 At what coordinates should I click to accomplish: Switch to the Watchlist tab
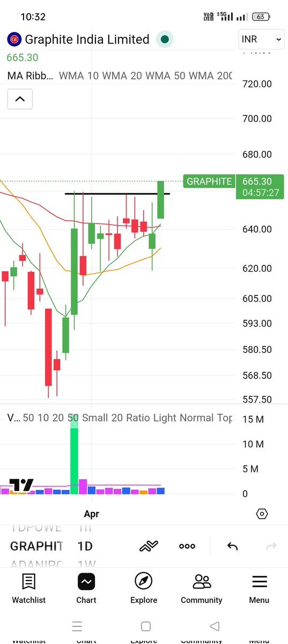coord(29,588)
